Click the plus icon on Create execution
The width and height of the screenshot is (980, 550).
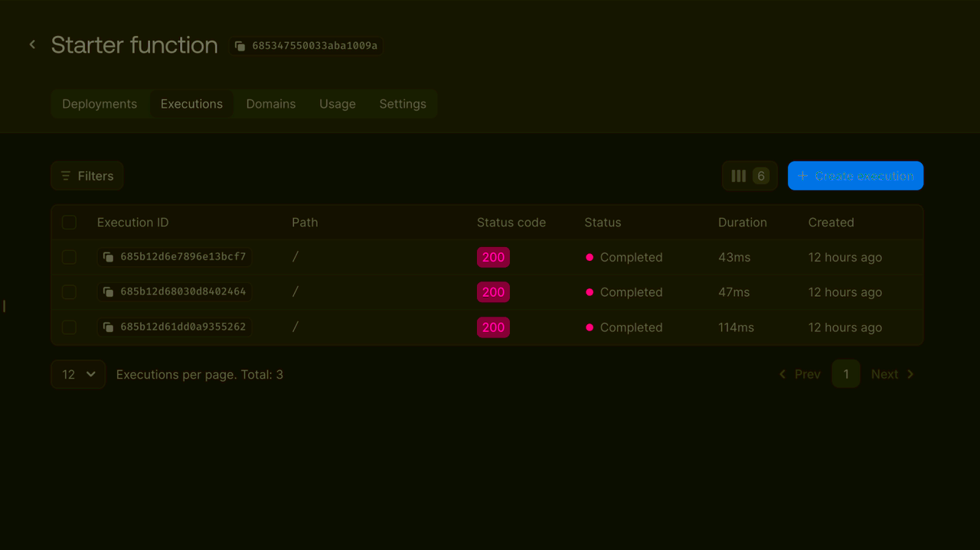802,175
